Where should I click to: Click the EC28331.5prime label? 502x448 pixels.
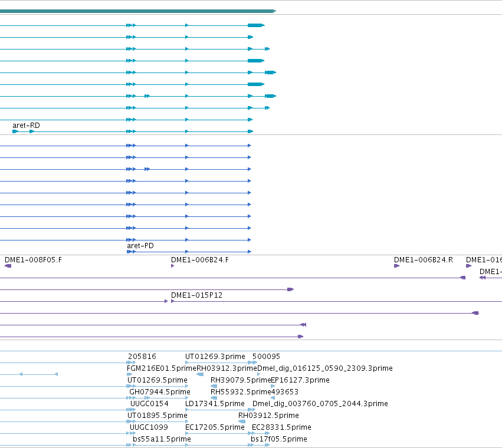click(x=281, y=427)
